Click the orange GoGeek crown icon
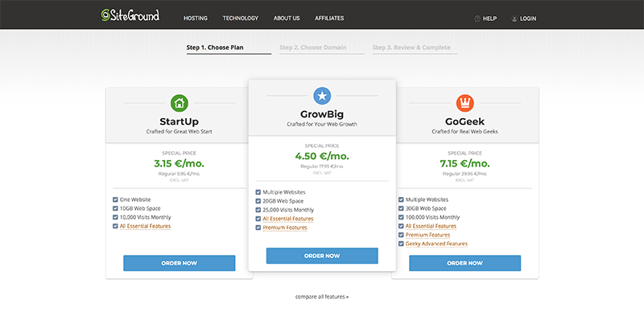The image size is (644, 312). pyautogui.click(x=465, y=103)
